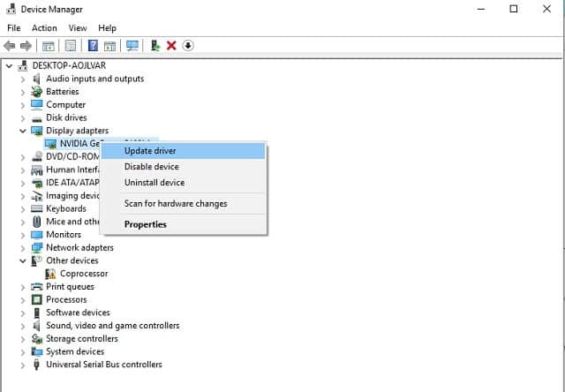The height and width of the screenshot is (392, 565).
Task: Choose Disable device in context menu
Action: click(x=183, y=167)
